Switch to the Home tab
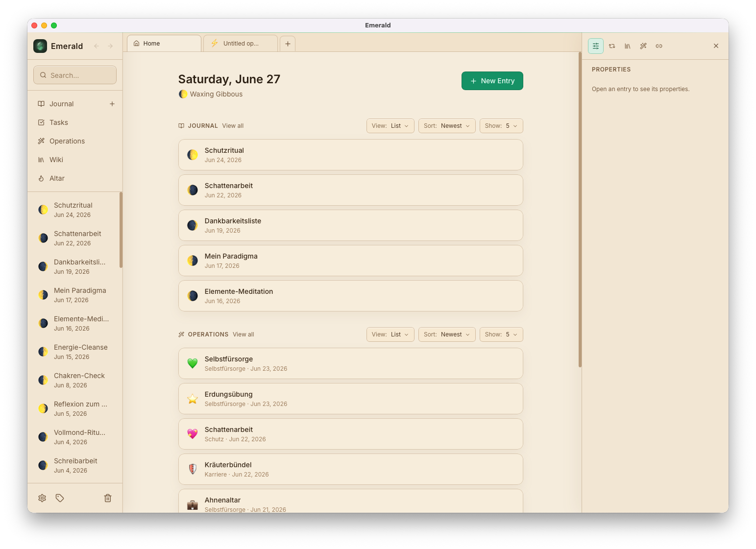 (x=164, y=44)
